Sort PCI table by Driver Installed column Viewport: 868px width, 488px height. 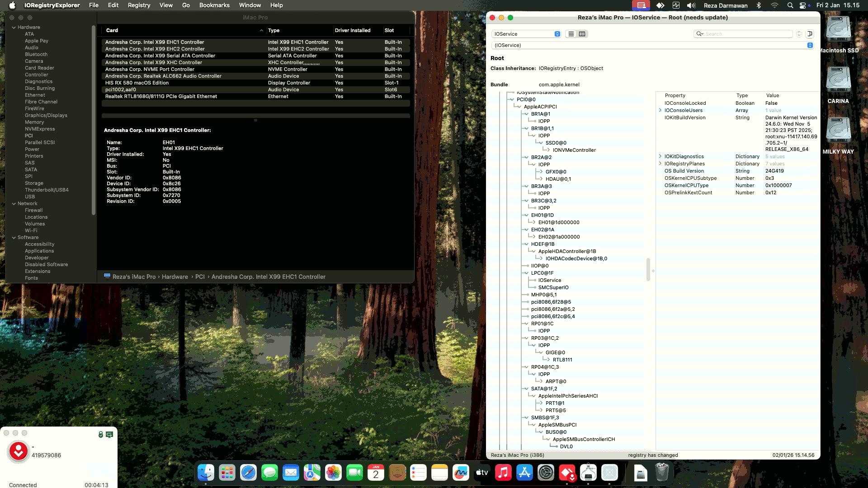[357, 30]
